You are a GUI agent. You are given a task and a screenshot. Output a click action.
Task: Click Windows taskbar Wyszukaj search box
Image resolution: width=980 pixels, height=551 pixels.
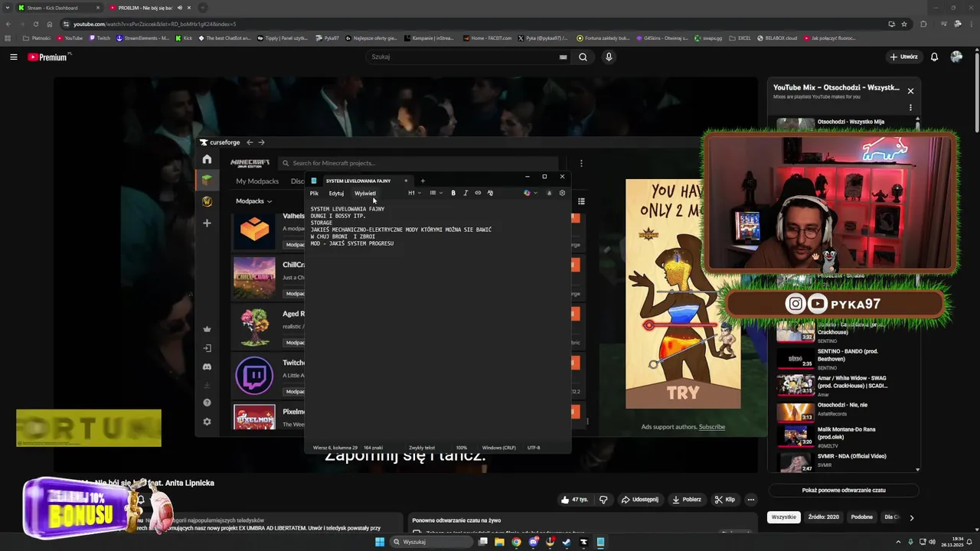click(432, 542)
